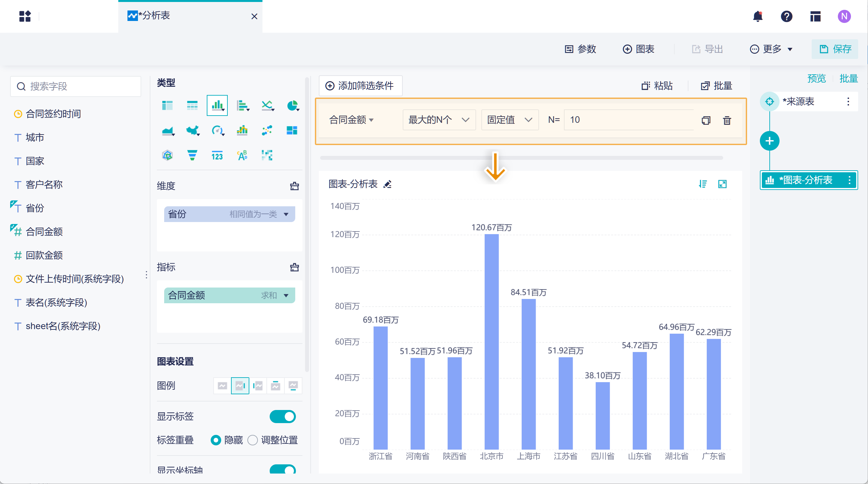868x484 pixels.
Task: Open the app grid home icon
Action: click(25, 16)
